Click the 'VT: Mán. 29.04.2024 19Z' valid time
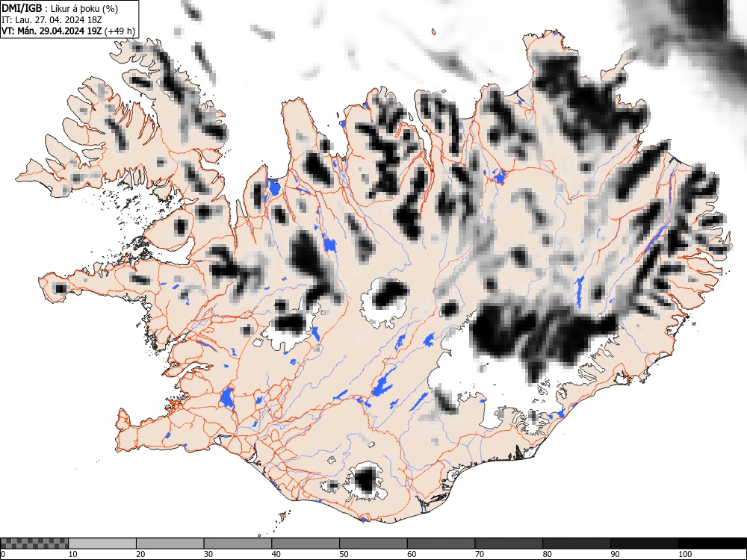This screenshot has width=747, height=560. pyautogui.click(x=52, y=31)
